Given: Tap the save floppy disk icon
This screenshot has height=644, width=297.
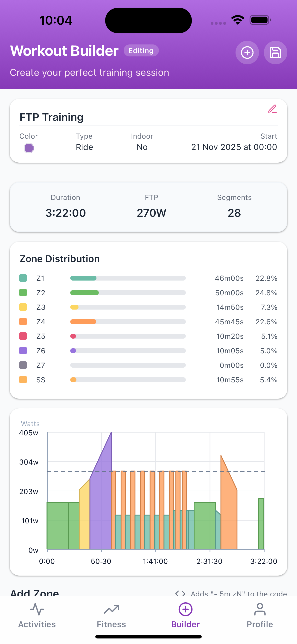Looking at the screenshot, I should pyautogui.click(x=275, y=53).
